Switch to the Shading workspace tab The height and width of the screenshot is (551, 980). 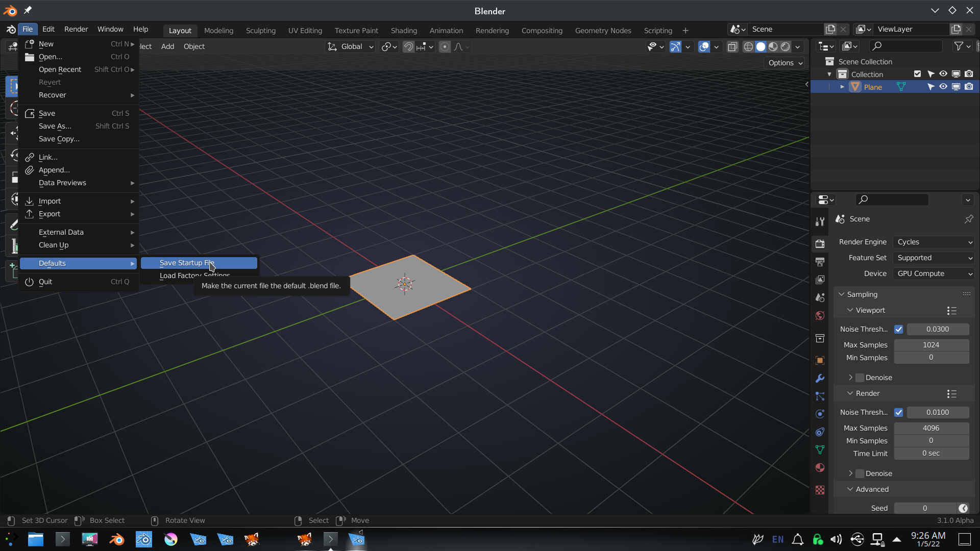[x=403, y=31]
